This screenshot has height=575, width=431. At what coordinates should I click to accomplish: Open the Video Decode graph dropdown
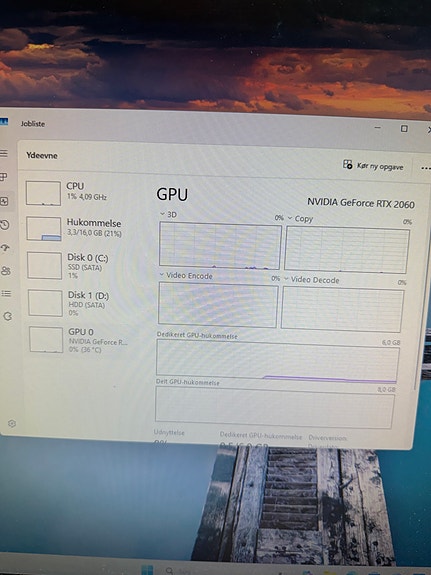coord(311,280)
